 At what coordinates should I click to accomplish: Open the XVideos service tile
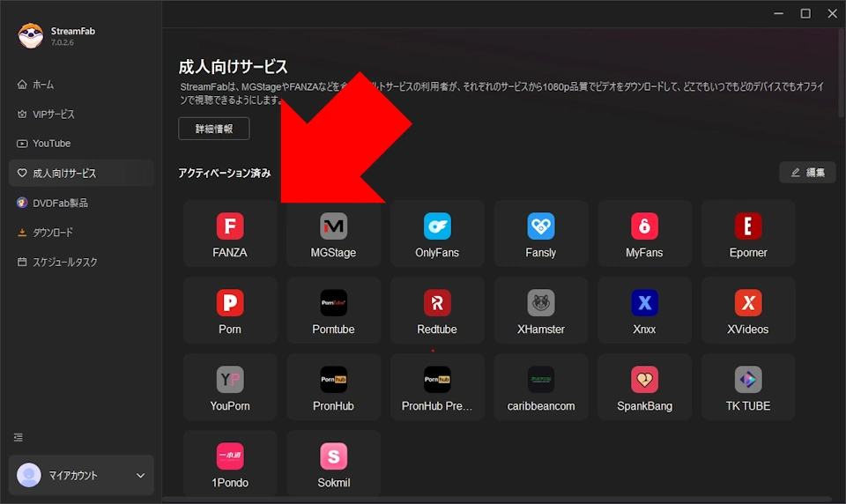(x=748, y=310)
